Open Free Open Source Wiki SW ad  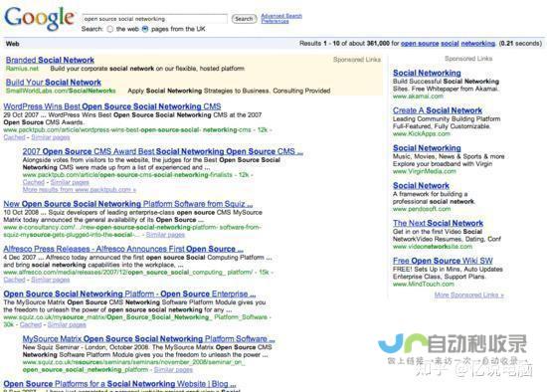[443, 261]
